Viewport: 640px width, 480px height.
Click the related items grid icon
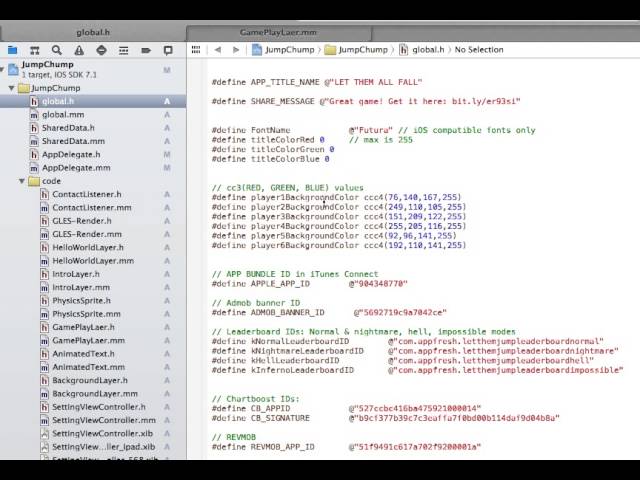click(x=196, y=50)
